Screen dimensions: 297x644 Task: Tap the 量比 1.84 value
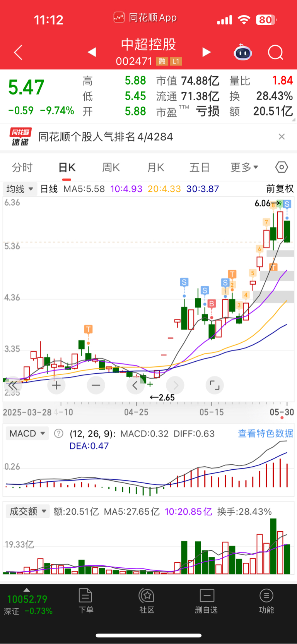point(283,81)
